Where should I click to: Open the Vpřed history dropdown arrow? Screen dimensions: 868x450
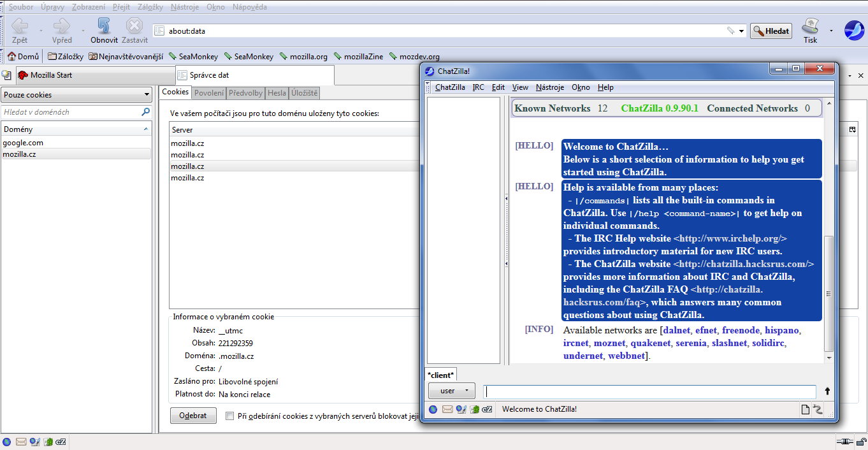(x=83, y=31)
